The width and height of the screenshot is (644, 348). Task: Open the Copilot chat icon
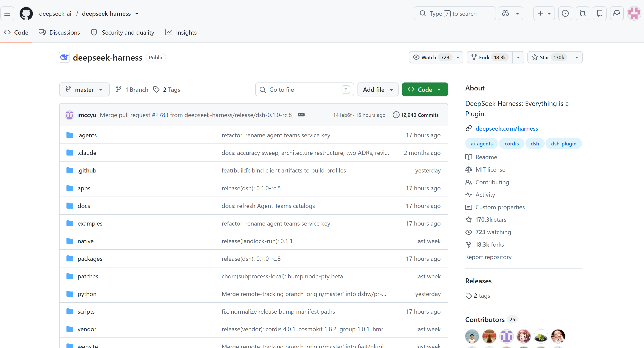(505, 14)
